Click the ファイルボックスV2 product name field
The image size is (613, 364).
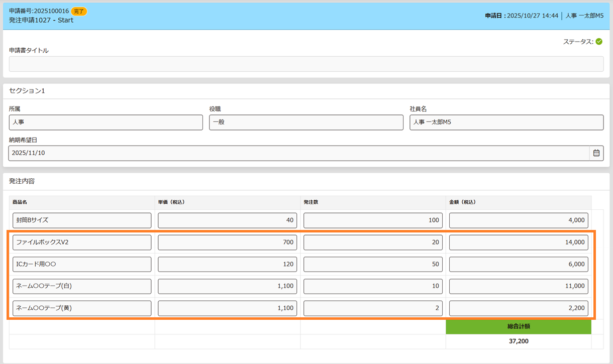(82, 242)
